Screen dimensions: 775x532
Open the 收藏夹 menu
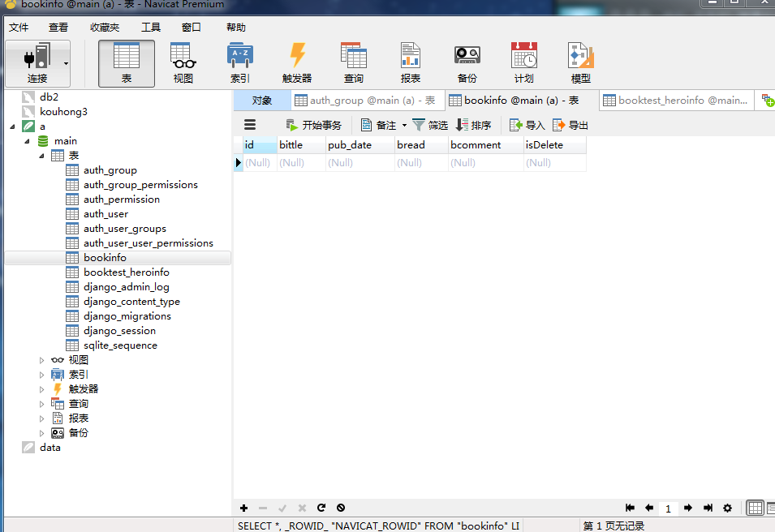(x=105, y=28)
